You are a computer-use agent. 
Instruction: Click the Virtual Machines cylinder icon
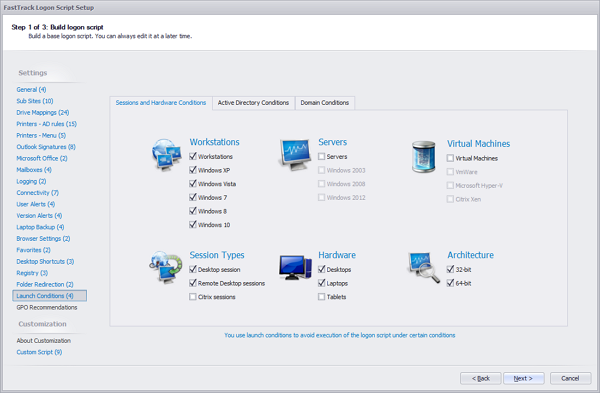[424, 157]
